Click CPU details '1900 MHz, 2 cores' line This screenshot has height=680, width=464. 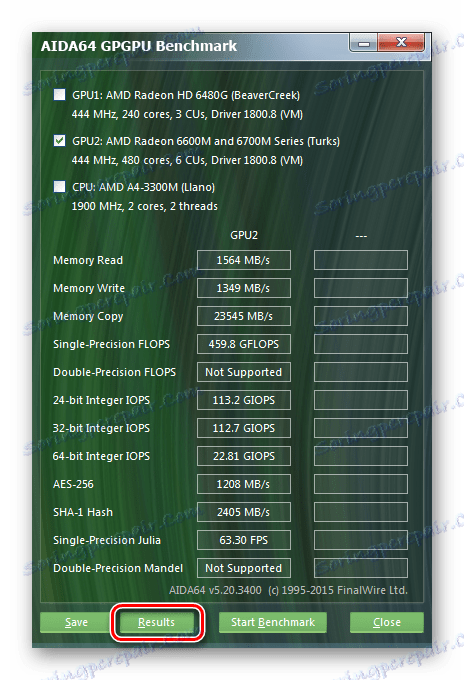[x=144, y=206]
